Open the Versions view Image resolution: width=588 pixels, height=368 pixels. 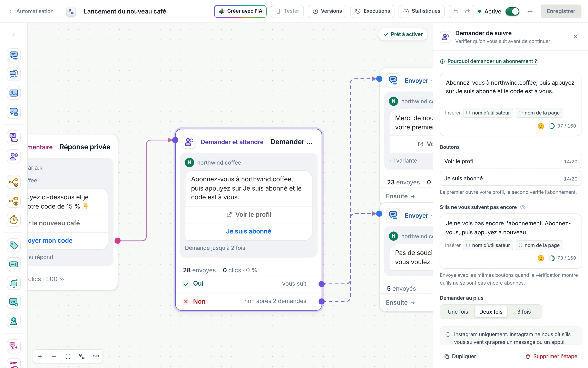coord(327,11)
